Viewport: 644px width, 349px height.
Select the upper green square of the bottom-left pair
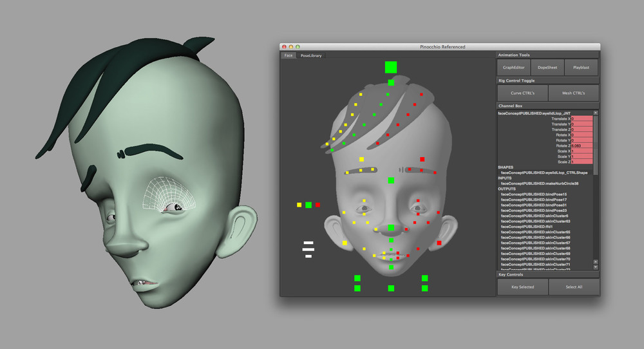(x=357, y=278)
